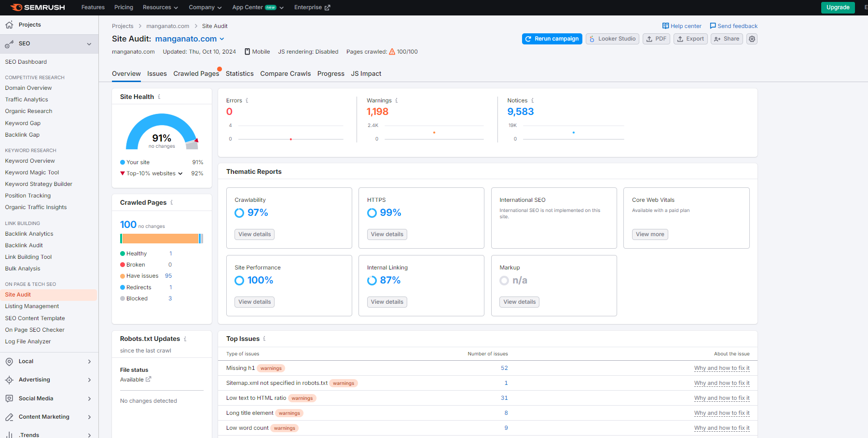Image resolution: width=868 pixels, height=438 pixels.
Task: Click the Errors info icon
Action: coord(247,100)
